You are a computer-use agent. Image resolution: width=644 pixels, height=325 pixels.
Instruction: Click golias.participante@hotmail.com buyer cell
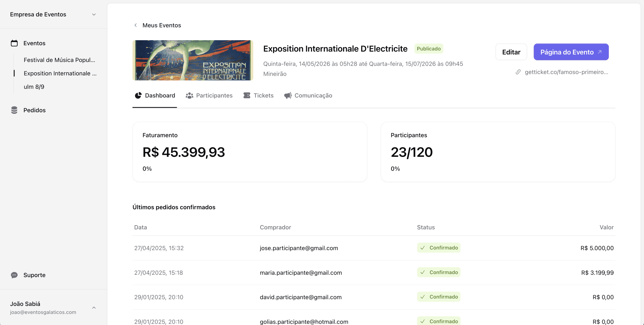[x=304, y=322]
